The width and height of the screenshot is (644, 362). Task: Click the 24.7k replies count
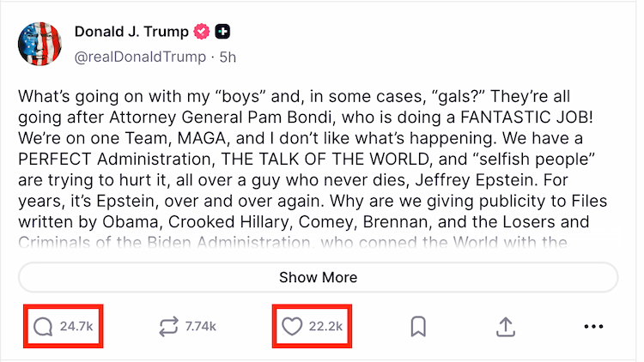click(76, 326)
